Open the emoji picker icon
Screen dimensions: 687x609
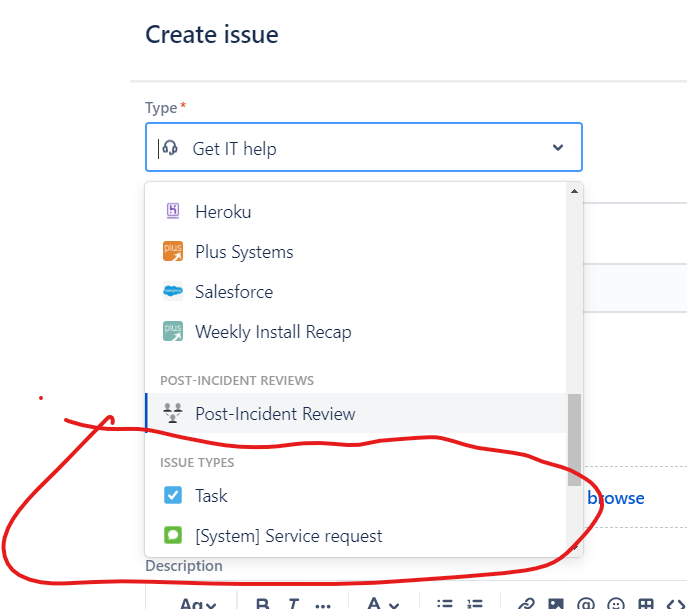click(x=616, y=604)
